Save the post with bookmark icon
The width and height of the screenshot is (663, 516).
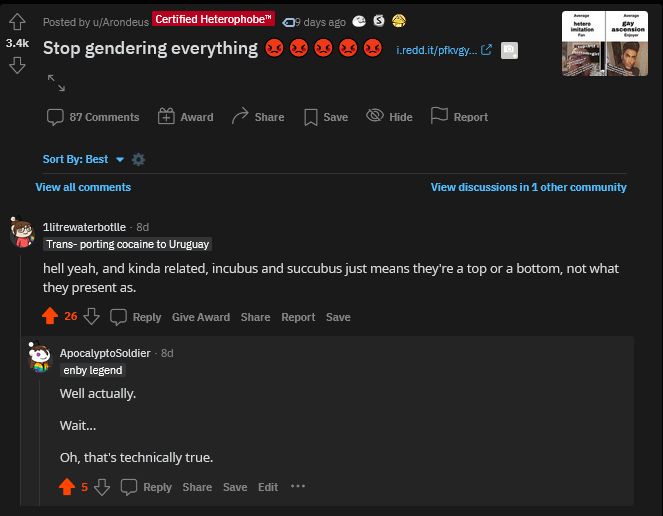[x=326, y=117]
